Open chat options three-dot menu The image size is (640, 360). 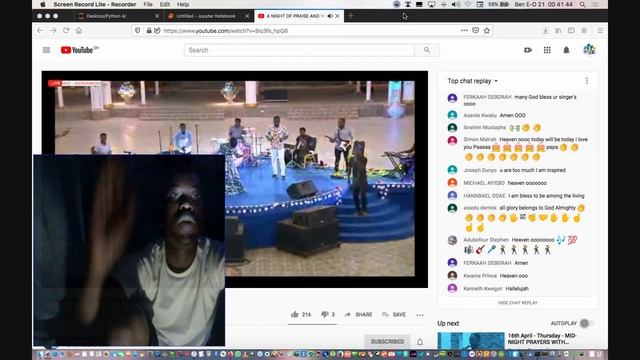pyautogui.click(x=587, y=81)
